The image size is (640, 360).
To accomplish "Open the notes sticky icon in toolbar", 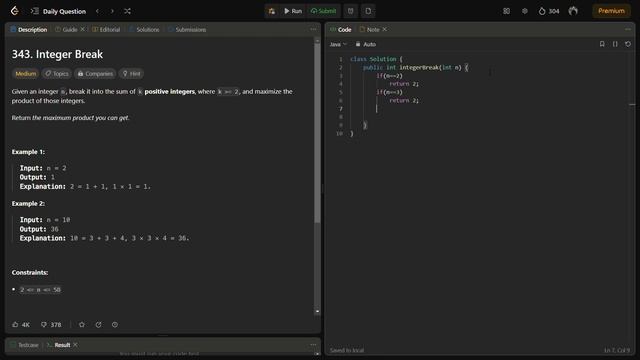I will point(368,11).
